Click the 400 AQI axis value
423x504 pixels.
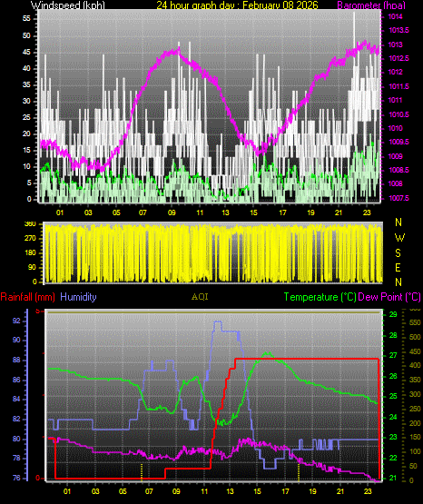click(416, 365)
